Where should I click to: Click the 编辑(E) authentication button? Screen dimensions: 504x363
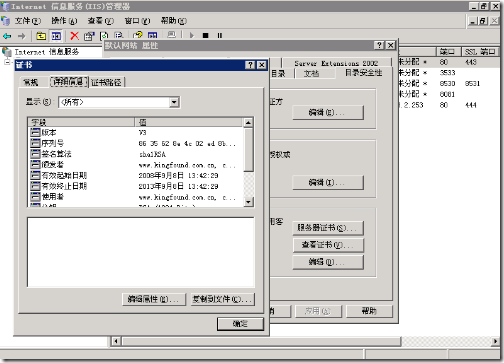pyautogui.click(x=328, y=112)
